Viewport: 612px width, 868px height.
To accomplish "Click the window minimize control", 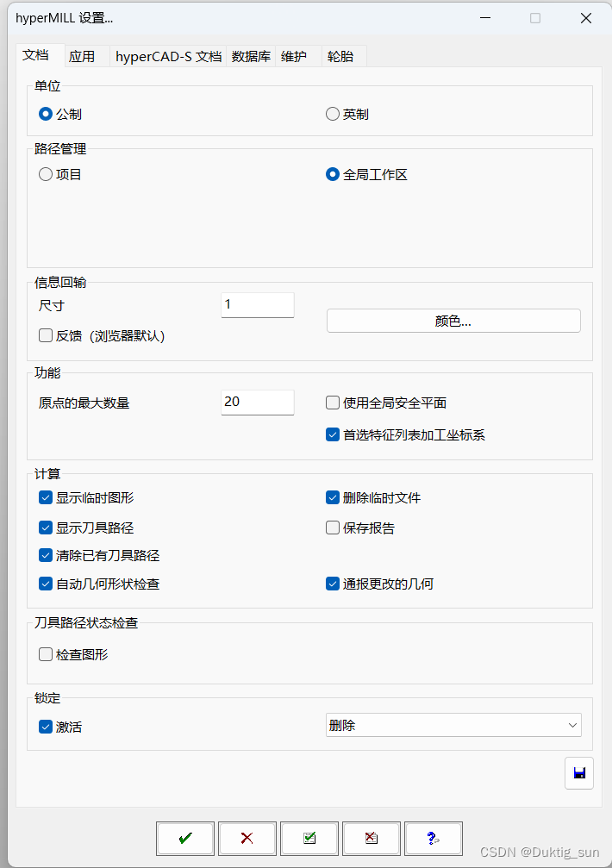I will coord(484,18).
